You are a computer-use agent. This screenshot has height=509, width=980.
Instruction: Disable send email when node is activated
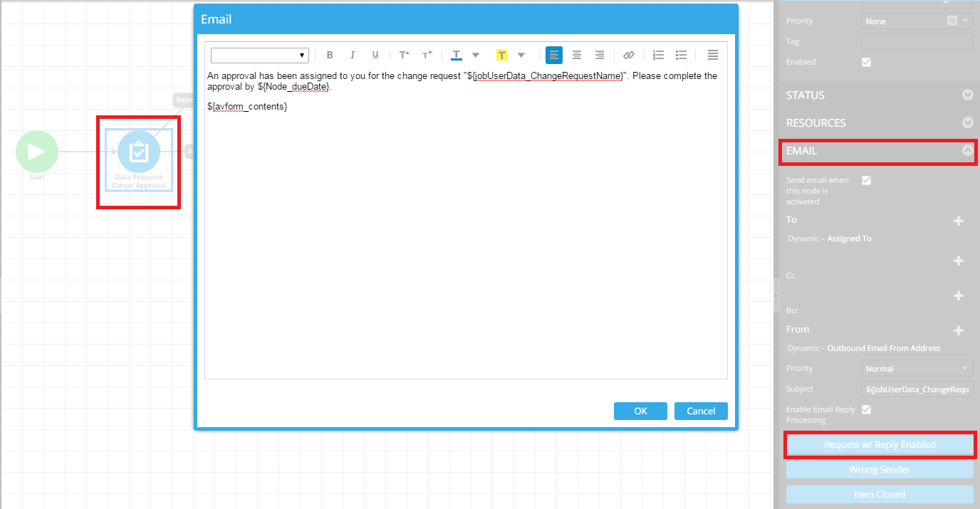tap(866, 180)
